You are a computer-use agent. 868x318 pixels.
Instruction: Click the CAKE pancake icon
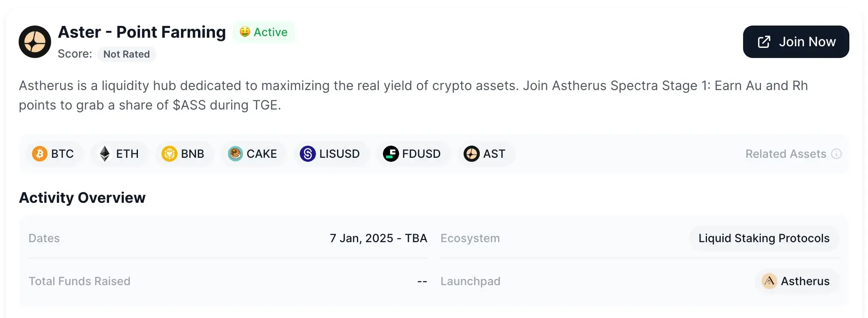(235, 154)
